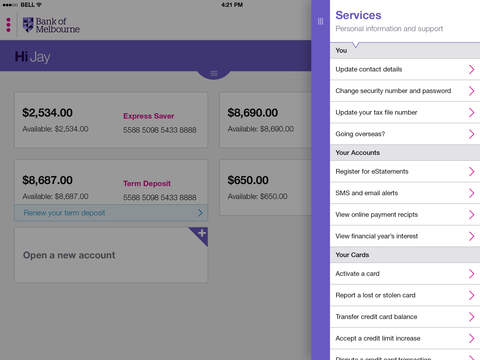Select Register for eStatements

tap(405, 172)
